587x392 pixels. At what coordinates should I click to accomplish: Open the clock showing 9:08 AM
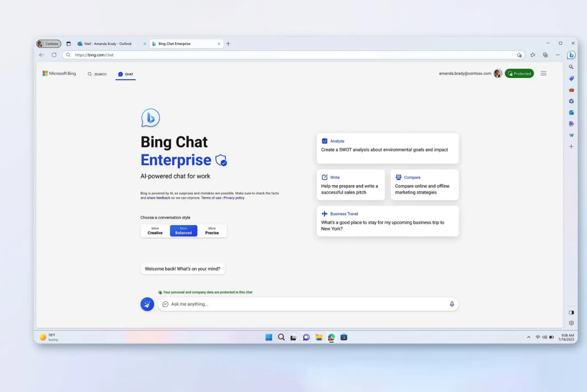coord(566,337)
